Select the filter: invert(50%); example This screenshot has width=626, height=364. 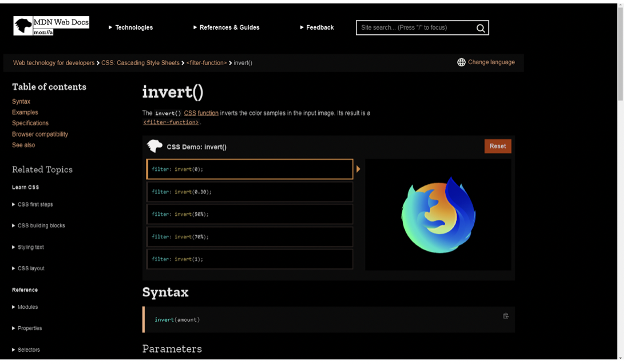[249, 214]
